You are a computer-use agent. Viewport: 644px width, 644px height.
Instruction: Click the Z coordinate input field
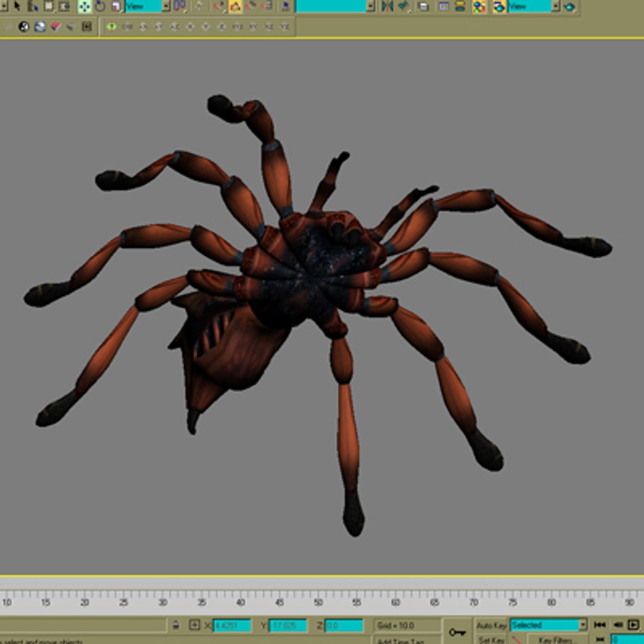click(x=344, y=626)
